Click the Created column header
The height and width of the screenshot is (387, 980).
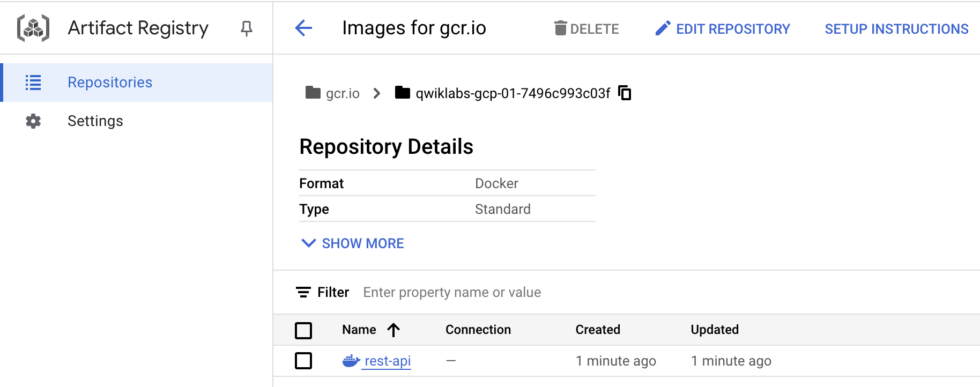click(598, 330)
